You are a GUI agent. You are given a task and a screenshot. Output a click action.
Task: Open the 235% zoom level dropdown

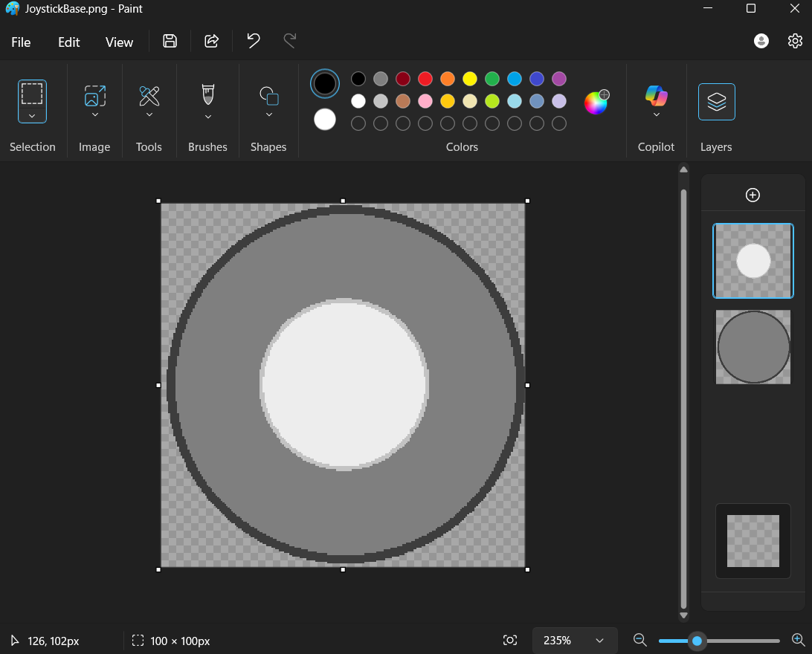coord(599,640)
